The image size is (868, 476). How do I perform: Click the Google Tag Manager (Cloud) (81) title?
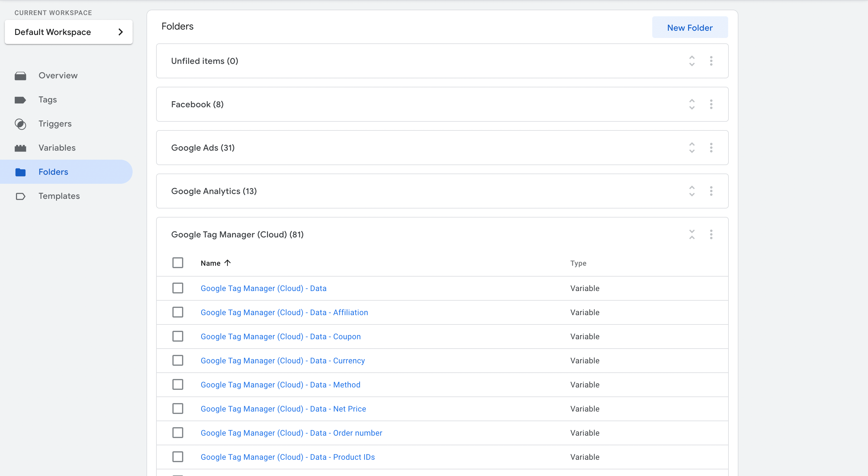click(237, 234)
